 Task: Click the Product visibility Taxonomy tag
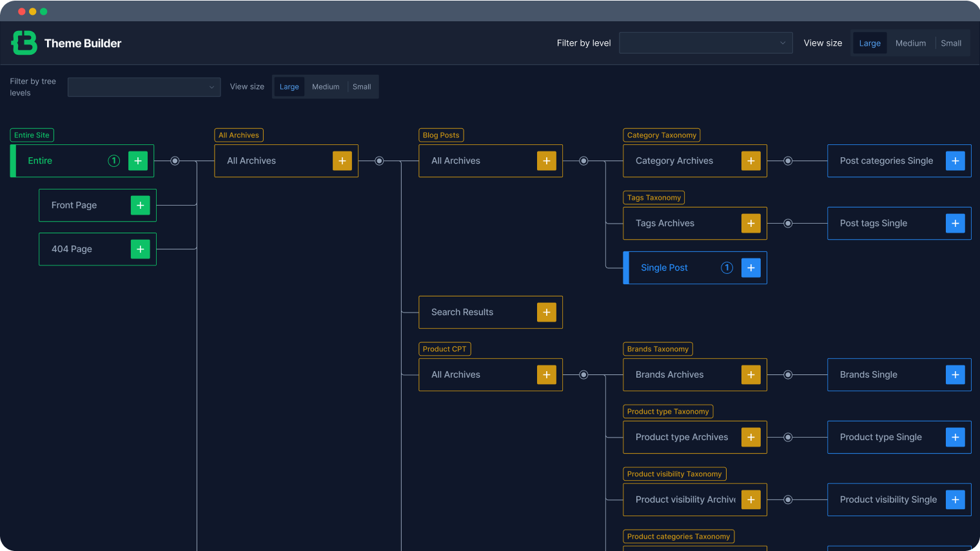[674, 474]
